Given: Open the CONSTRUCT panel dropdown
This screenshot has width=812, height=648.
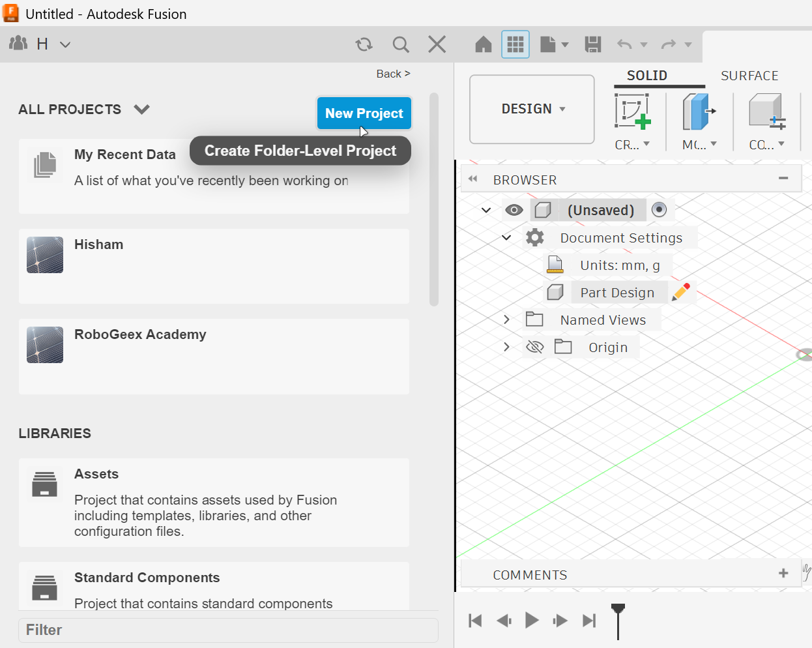Looking at the screenshot, I should (x=767, y=145).
